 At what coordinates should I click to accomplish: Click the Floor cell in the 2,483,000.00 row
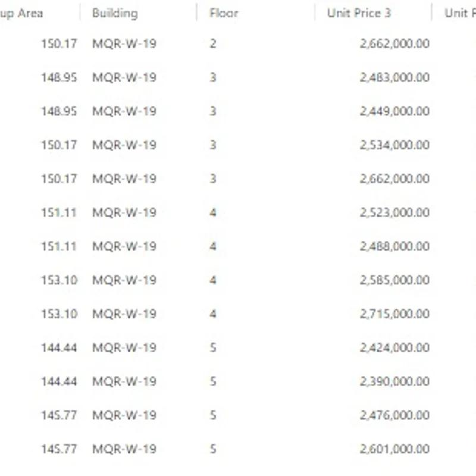click(x=213, y=77)
